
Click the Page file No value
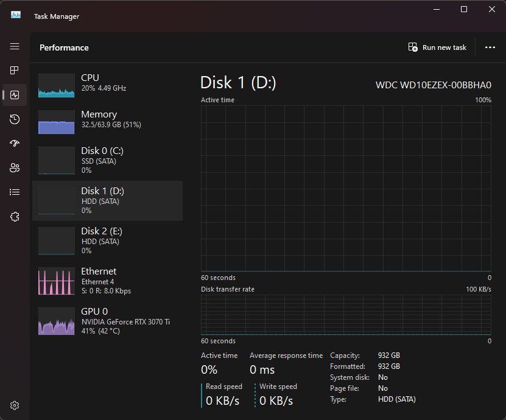pos(383,388)
